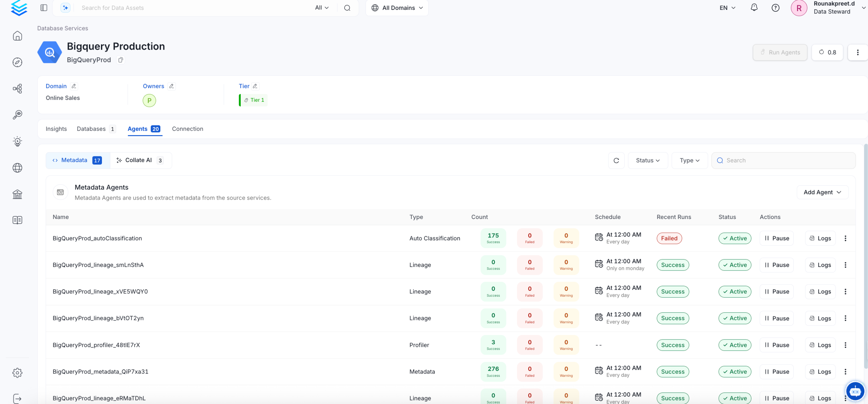Copy BigQueryProd service name icon
The image size is (868, 404).
120,60
